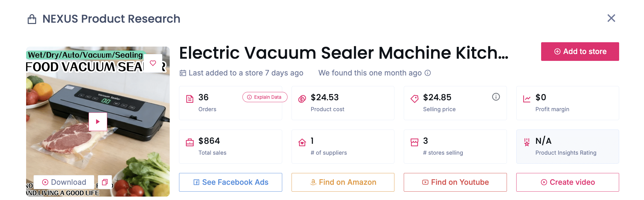
Task: Click the briefcase icon beside Total sales
Action: tap(190, 142)
